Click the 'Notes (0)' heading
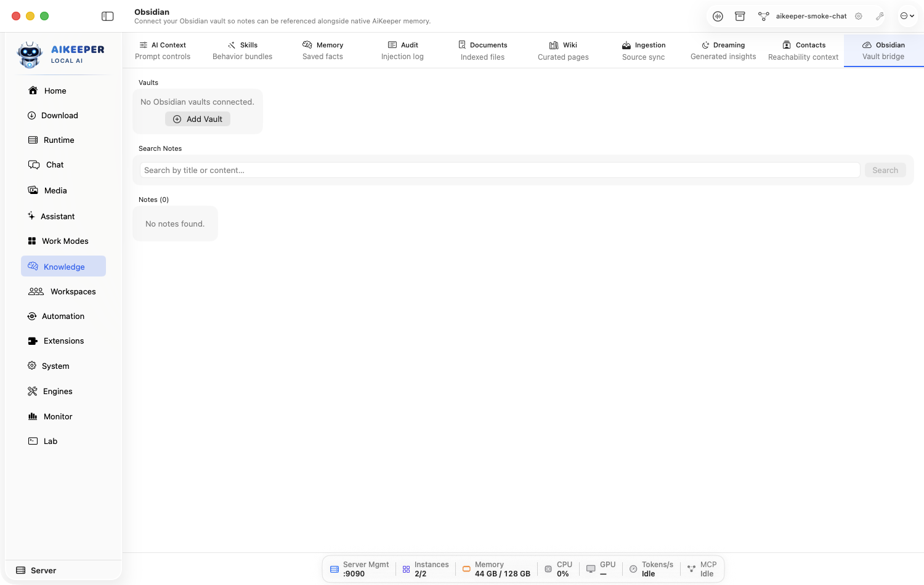Screen dimensions: 924x585 click(153, 200)
